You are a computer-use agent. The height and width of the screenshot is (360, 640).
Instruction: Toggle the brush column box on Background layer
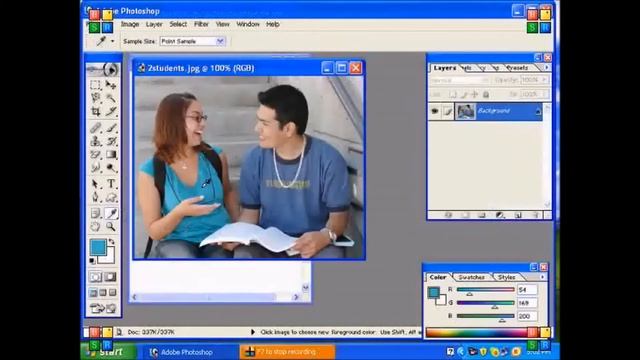[x=448, y=111]
